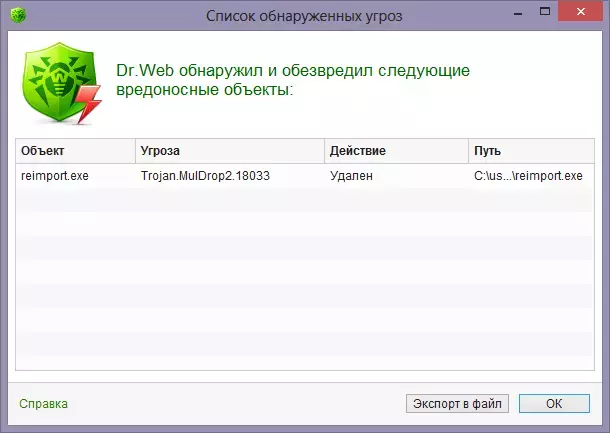
Task: Sort by the Путь column header
Action: pyautogui.click(x=531, y=151)
